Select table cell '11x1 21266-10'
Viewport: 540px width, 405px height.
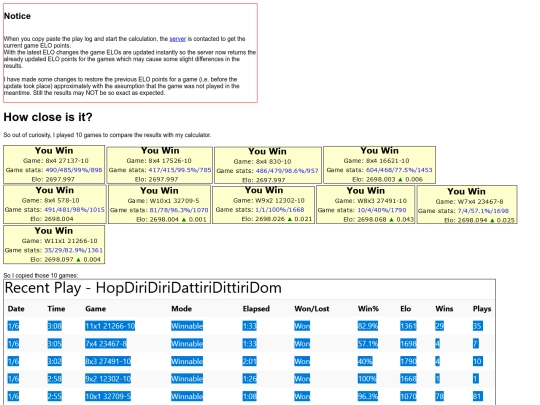click(110, 326)
